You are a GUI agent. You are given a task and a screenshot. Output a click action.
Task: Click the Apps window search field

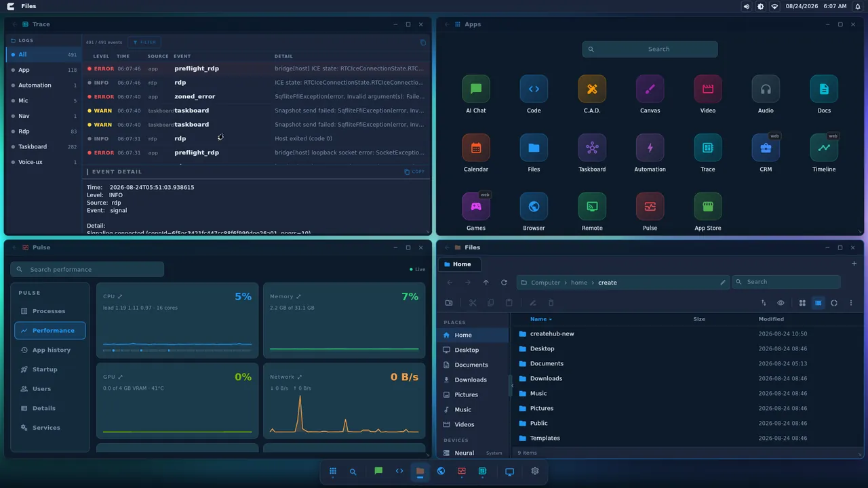(650, 49)
